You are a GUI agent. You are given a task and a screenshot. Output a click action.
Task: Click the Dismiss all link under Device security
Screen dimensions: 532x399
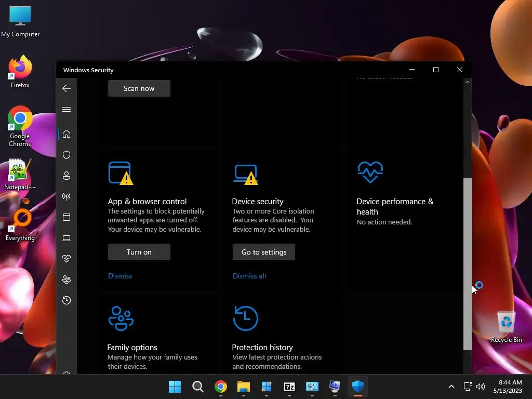click(x=249, y=276)
